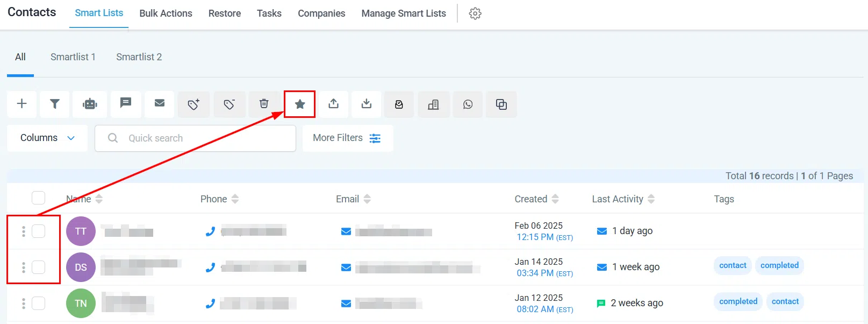
Task: Click the Feb 06 2025 created date
Action: pyautogui.click(x=539, y=226)
